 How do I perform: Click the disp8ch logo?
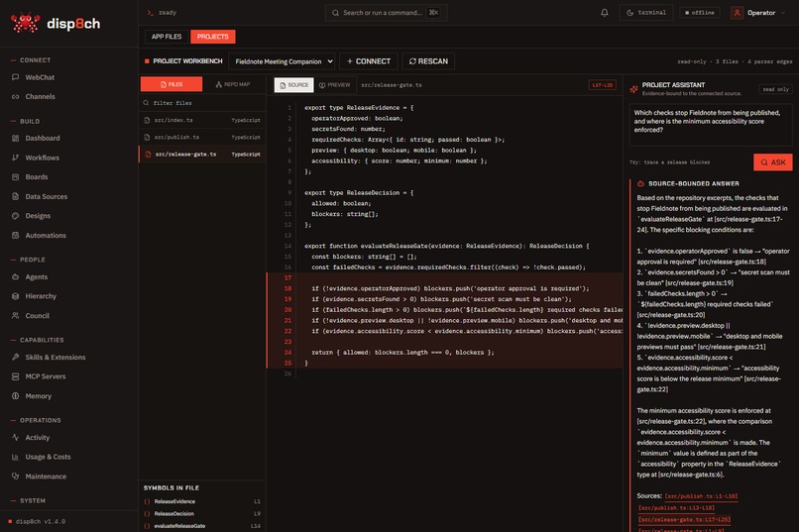click(x=56, y=24)
